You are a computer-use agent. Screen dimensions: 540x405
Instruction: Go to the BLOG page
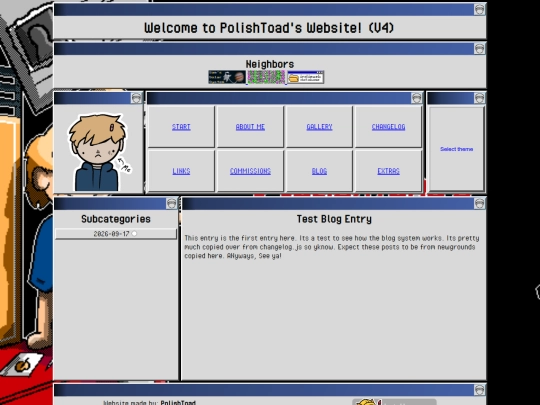pyautogui.click(x=319, y=171)
